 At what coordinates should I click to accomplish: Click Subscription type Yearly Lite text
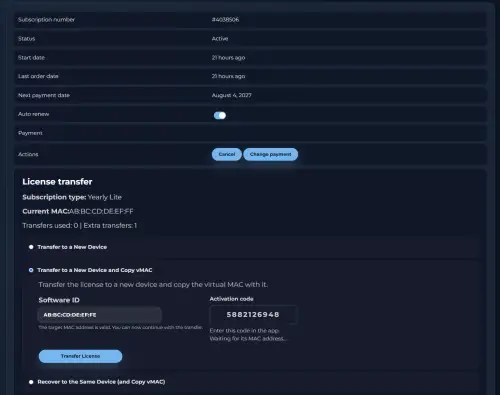[x=72, y=197]
